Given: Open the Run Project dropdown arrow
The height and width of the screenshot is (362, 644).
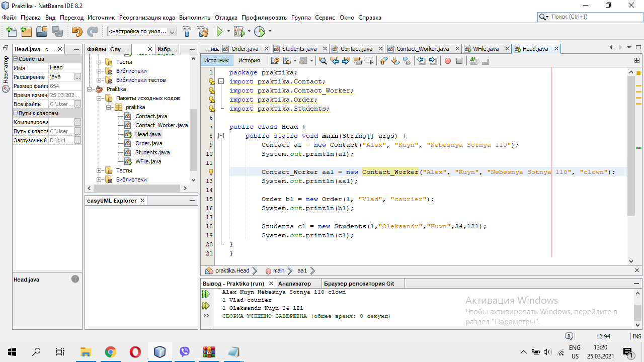Looking at the screenshot, I should (x=228, y=31).
